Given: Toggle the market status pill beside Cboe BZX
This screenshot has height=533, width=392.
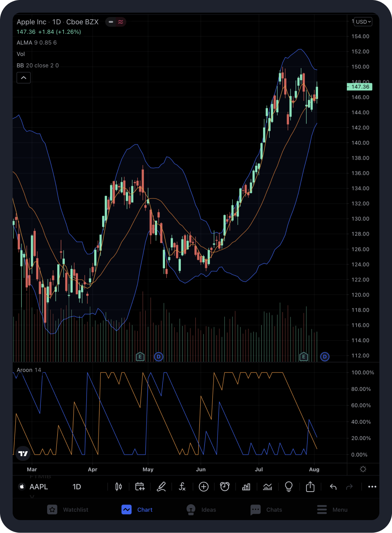Looking at the screenshot, I should [116, 22].
